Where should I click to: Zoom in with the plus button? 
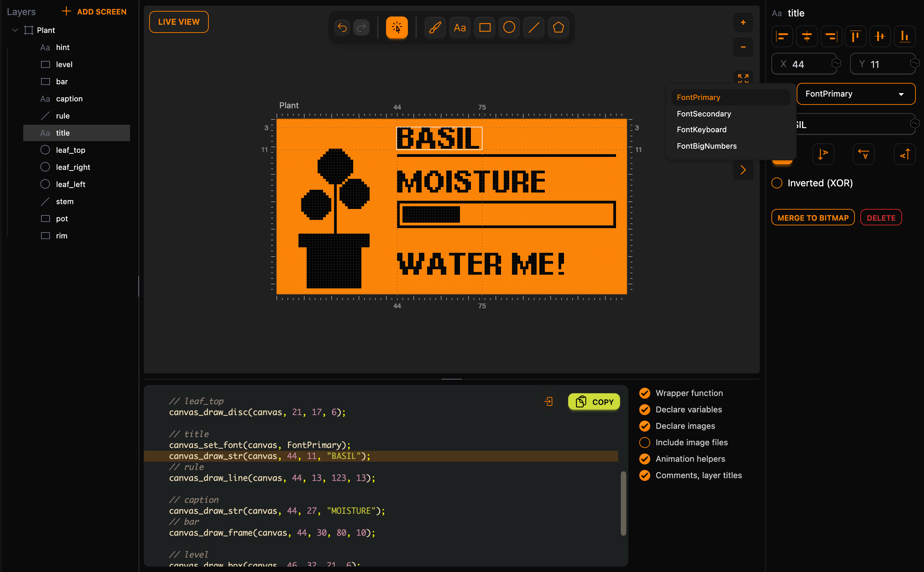(743, 22)
